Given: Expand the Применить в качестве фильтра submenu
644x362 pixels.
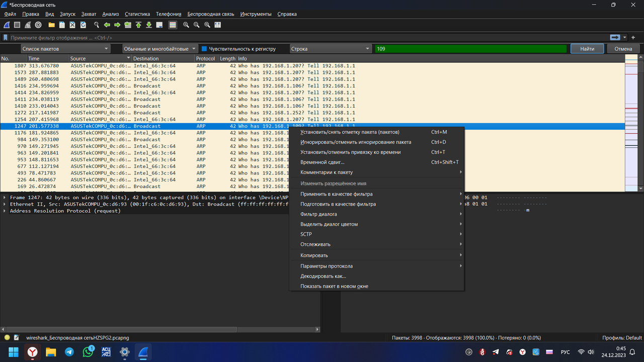Looking at the screenshot, I should coord(376,194).
